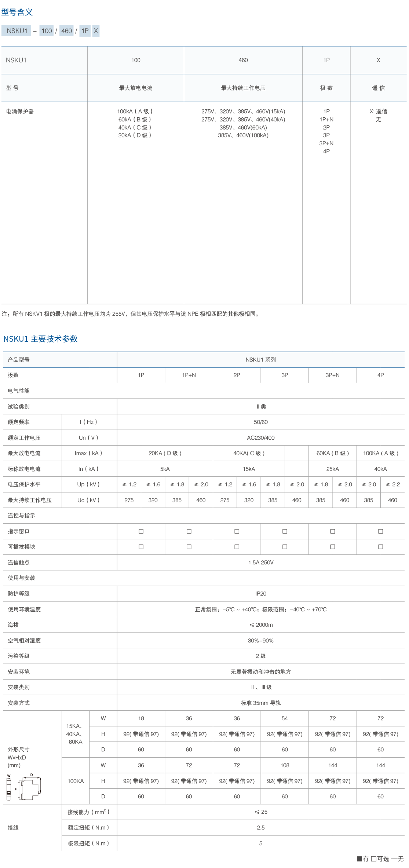Screen dimensions: 409x868
Task: Select the 3P+N column header in parameters table
Action: tap(332, 375)
